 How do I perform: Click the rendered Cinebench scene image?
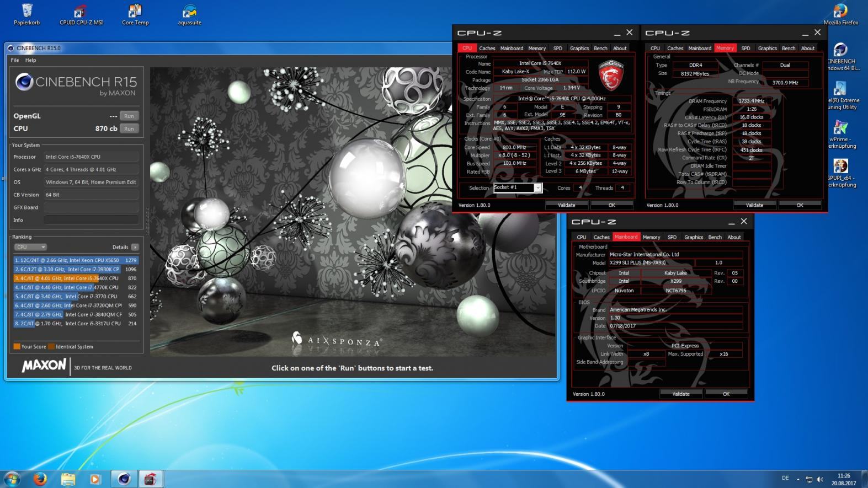pyautogui.click(x=353, y=212)
